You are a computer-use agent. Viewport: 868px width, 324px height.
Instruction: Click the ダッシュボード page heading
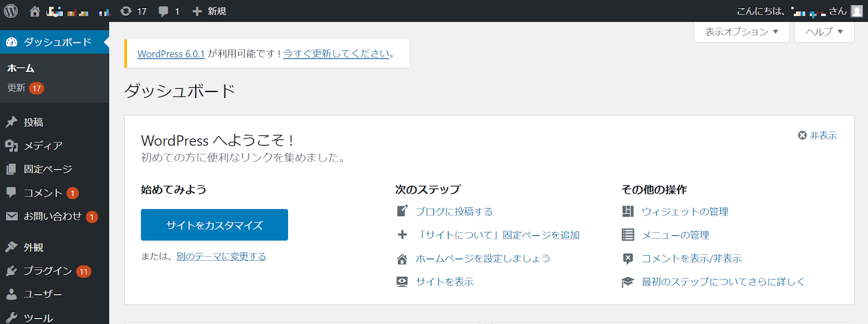pyautogui.click(x=180, y=90)
